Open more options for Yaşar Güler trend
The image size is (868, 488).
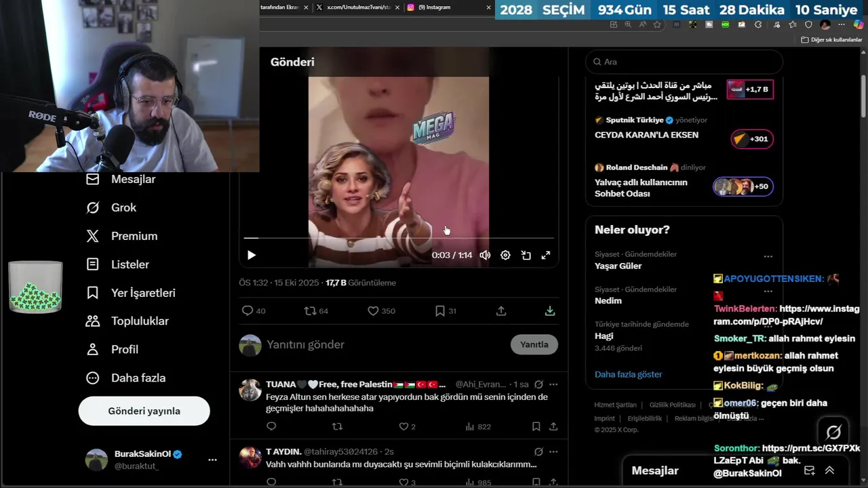click(x=768, y=257)
